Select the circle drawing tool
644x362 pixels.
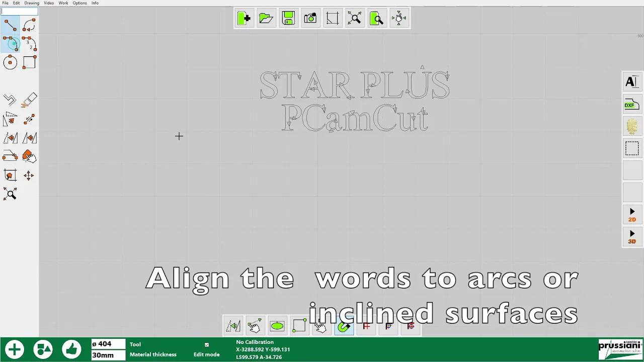10,63
